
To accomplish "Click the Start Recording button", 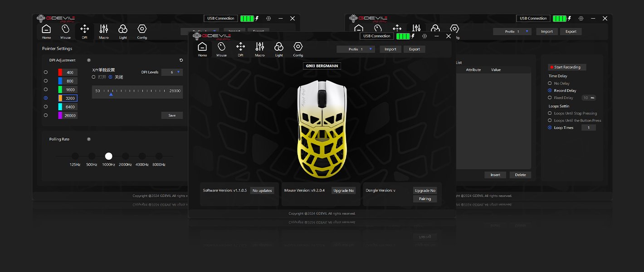I will 567,67.
